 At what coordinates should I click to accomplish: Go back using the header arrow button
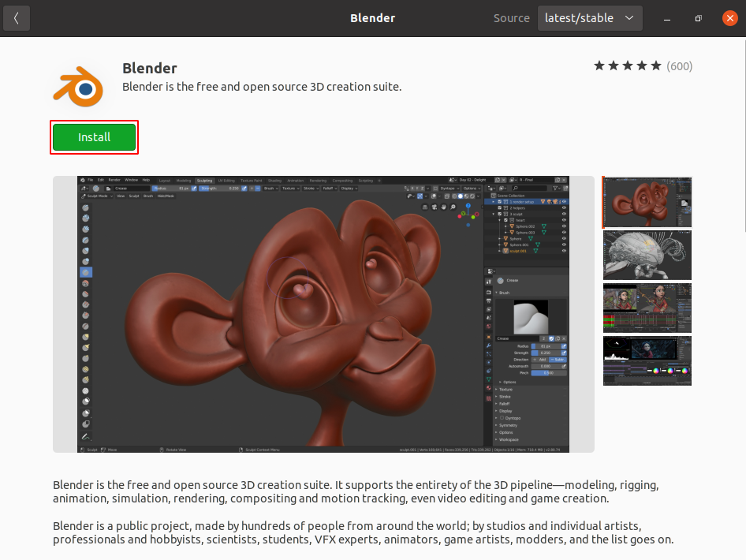17,18
